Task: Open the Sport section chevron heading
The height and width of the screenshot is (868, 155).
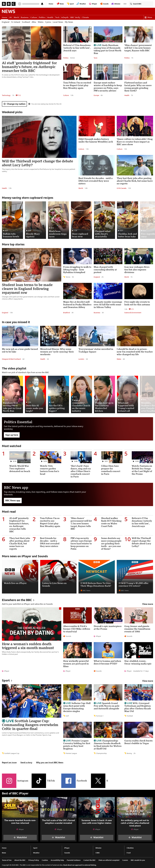Action: point(7,681)
